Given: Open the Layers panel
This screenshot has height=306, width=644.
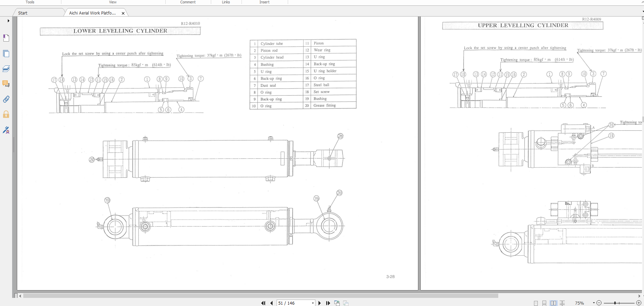Looking at the screenshot, I should [x=6, y=69].
